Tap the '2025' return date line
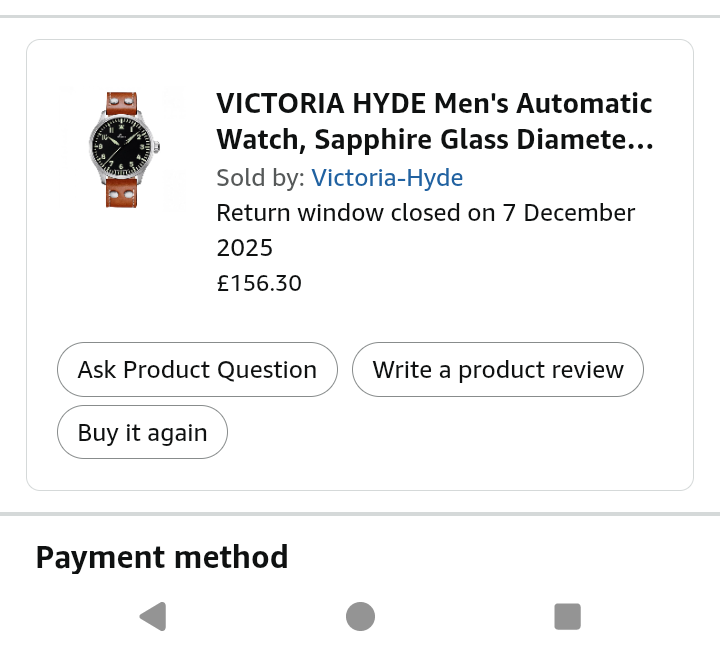This screenshot has height=658, width=720. [x=245, y=248]
